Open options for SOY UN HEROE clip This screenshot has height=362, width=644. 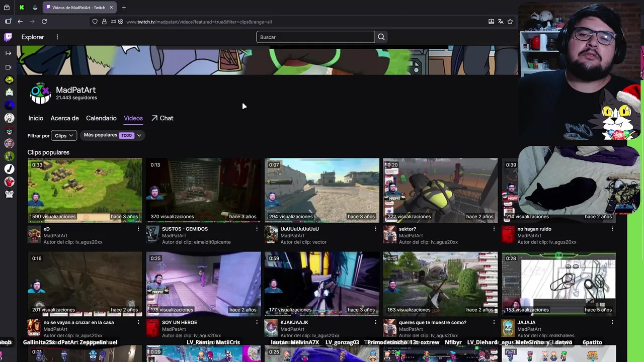pos(257,322)
